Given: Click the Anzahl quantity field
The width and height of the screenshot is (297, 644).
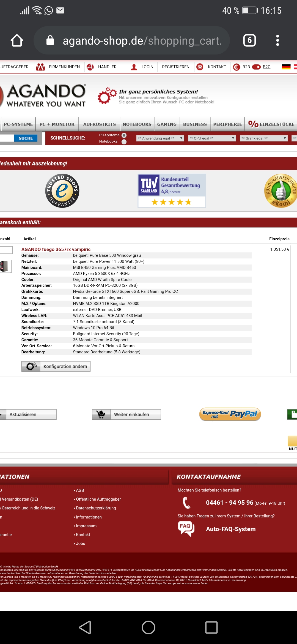Looking at the screenshot, I should coord(6,250).
